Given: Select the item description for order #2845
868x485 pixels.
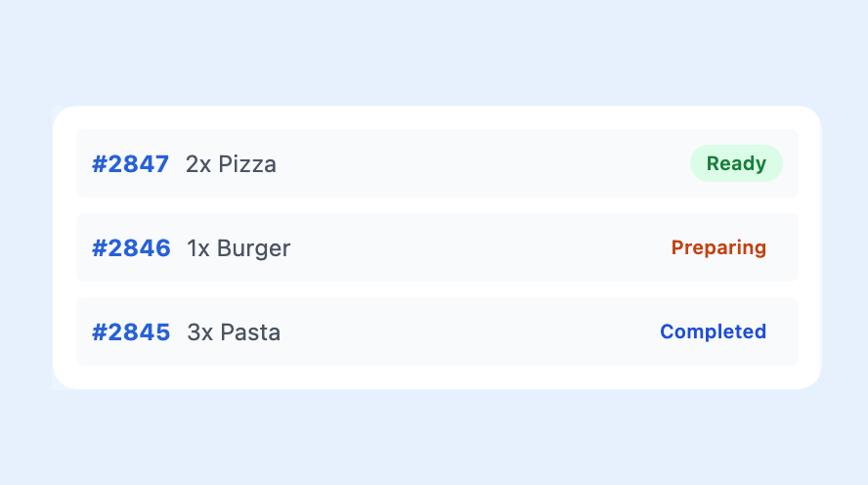Looking at the screenshot, I should [234, 332].
